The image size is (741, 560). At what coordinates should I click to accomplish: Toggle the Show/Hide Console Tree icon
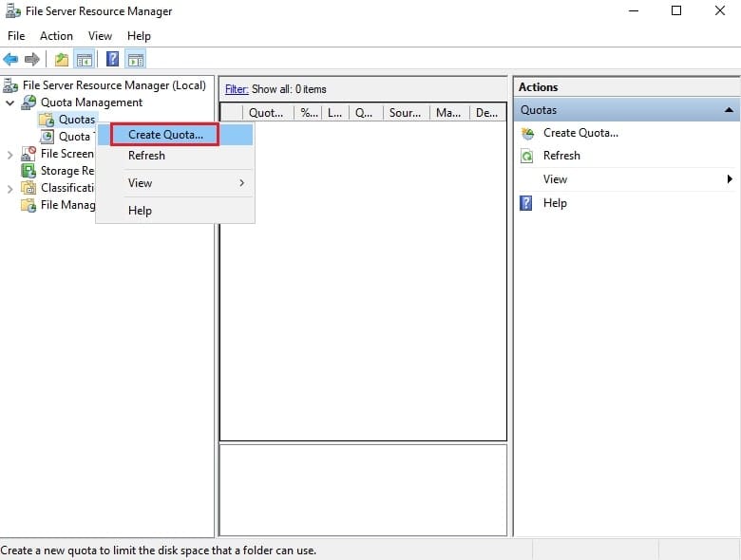coord(85,60)
